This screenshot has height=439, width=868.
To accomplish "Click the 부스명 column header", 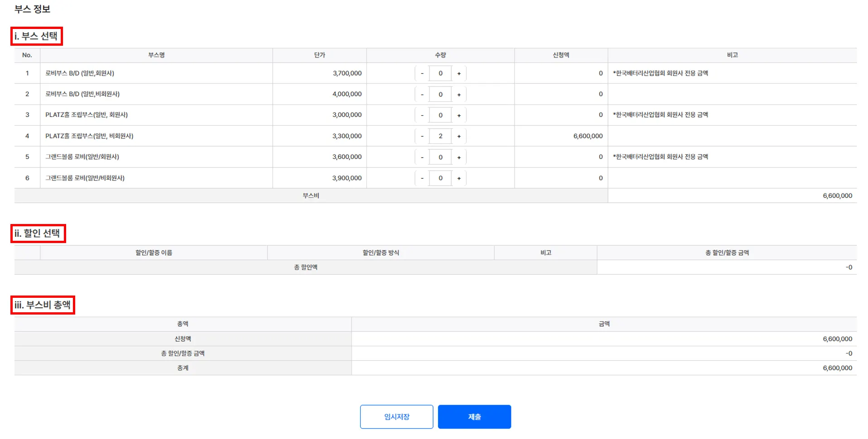I will pos(156,55).
